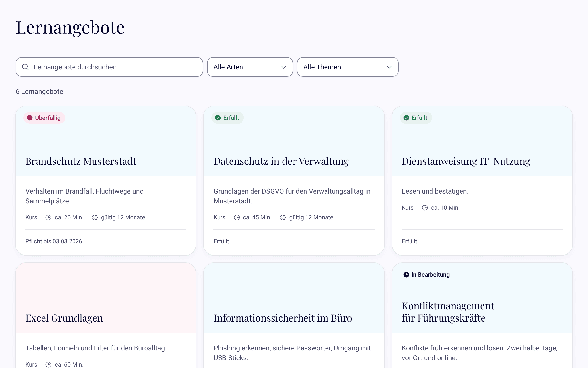588x368 pixels.
Task: Click '6 Lernangebote' count text
Action: pyautogui.click(x=39, y=92)
